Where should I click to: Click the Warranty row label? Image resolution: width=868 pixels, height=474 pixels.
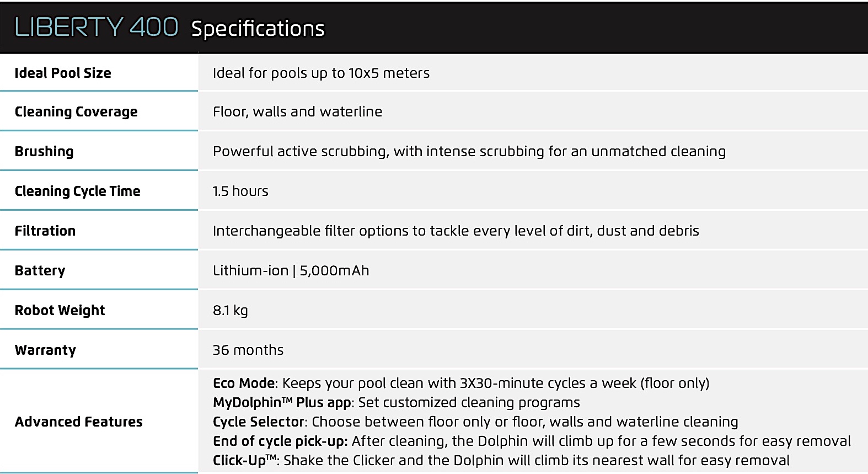coord(45,350)
